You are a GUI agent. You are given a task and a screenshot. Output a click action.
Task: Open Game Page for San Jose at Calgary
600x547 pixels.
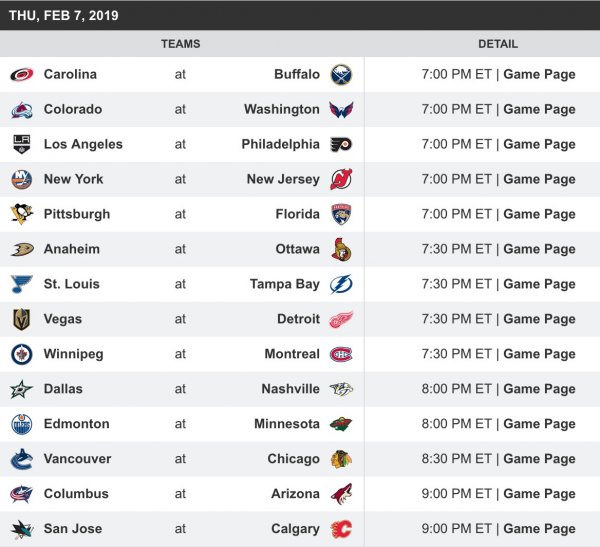coord(539,529)
